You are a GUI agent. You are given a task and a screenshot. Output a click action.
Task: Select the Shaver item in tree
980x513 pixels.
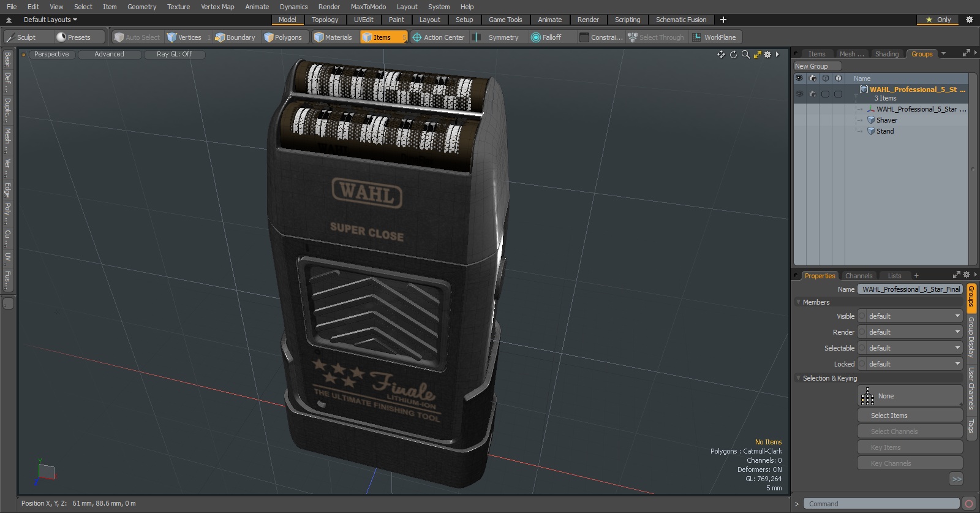(886, 120)
